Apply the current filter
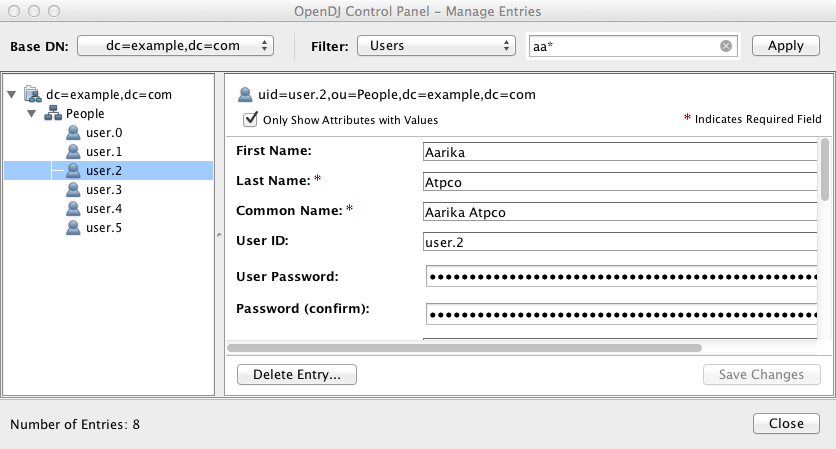Screen dimensions: 836x449 (x=785, y=46)
